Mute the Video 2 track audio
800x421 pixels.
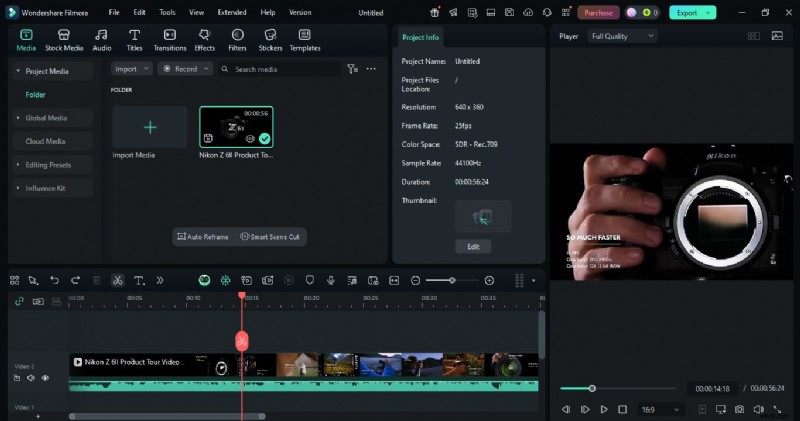pos(31,378)
